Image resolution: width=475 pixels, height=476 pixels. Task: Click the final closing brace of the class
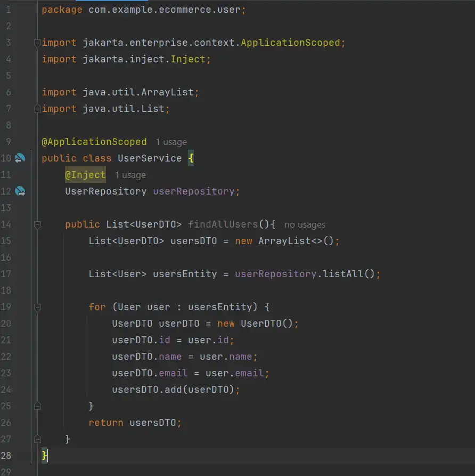pos(44,456)
